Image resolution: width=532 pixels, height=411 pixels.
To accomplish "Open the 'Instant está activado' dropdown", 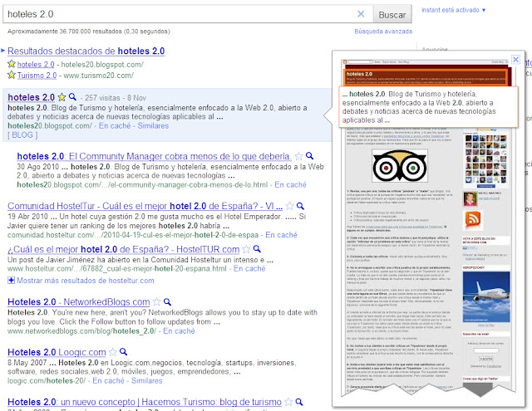I will tap(453, 10).
